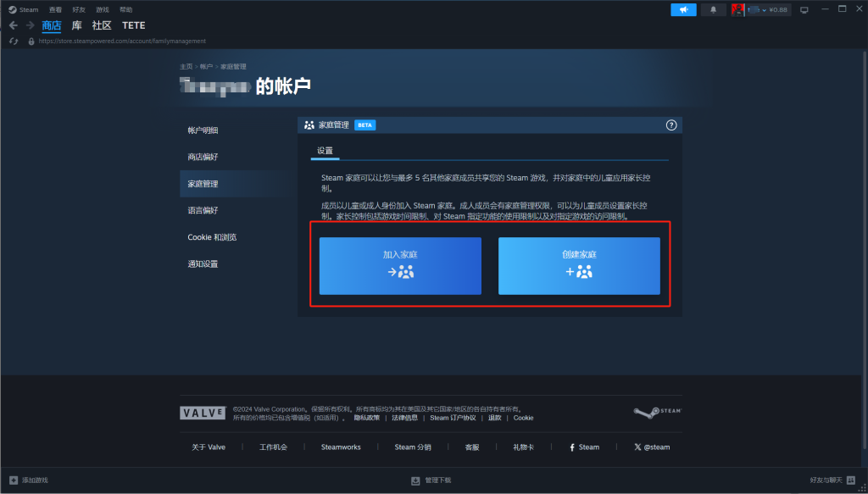The height and width of the screenshot is (494, 868).
Task: Click the BETA badge
Action: tap(364, 125)
